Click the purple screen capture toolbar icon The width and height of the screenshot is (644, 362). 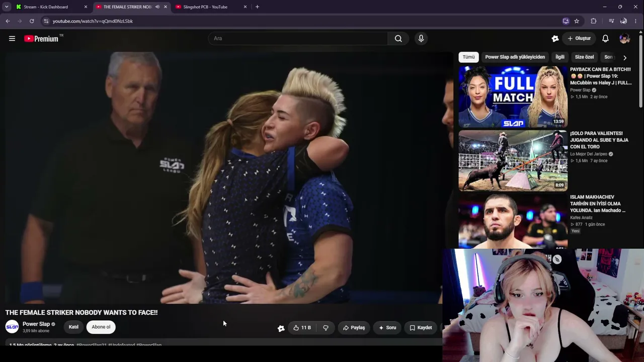(x=566, y=21)
